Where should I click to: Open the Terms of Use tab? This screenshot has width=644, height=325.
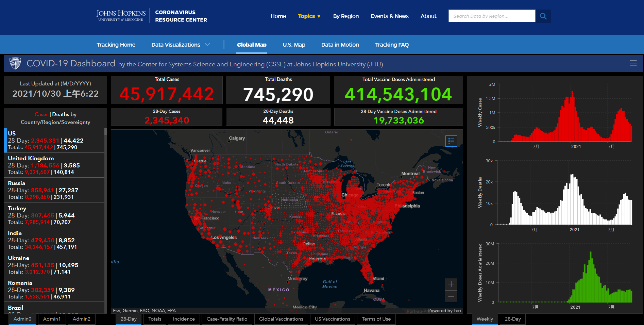pyautogui.click(x=376, y=319)
